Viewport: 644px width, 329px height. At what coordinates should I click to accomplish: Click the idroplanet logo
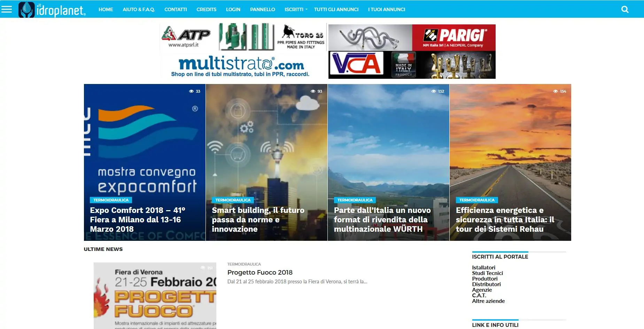tap(52, 9)
